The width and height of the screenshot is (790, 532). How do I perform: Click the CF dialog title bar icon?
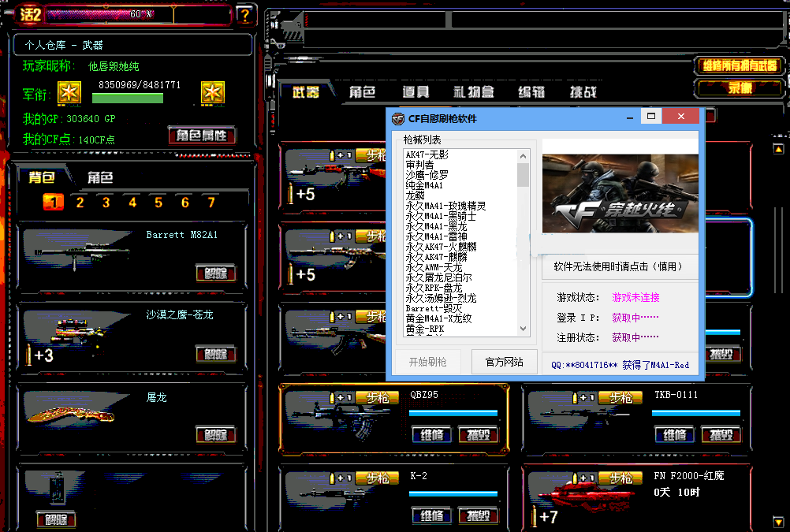pyautogui.click(x=398, y=119)
